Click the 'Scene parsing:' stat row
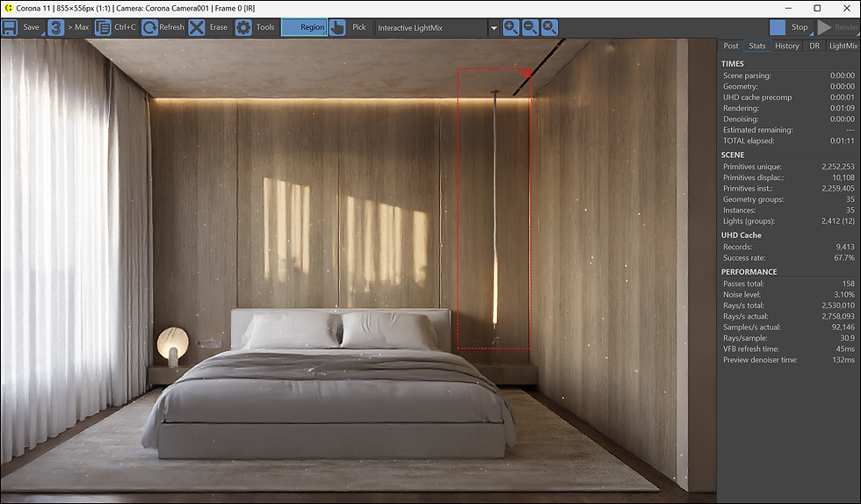Viewport: 861px width, 504px height. click(789, 76)
